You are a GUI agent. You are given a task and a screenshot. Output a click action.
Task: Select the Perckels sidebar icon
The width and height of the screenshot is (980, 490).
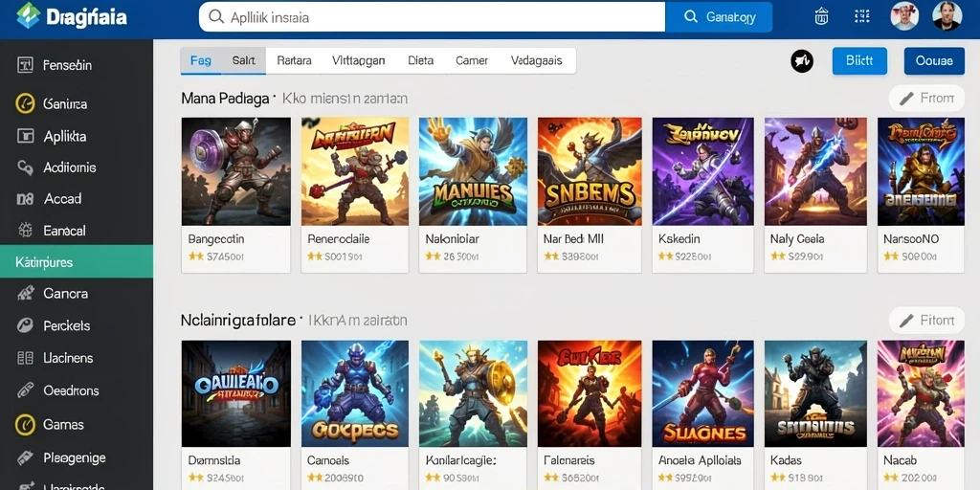pyautogui.click(x=25, y=325)
